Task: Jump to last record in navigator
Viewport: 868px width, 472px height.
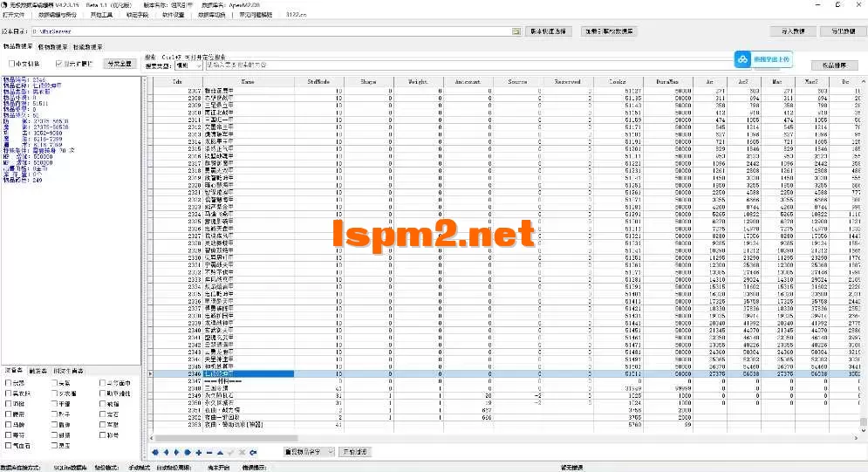Action: tap(188, 452)
